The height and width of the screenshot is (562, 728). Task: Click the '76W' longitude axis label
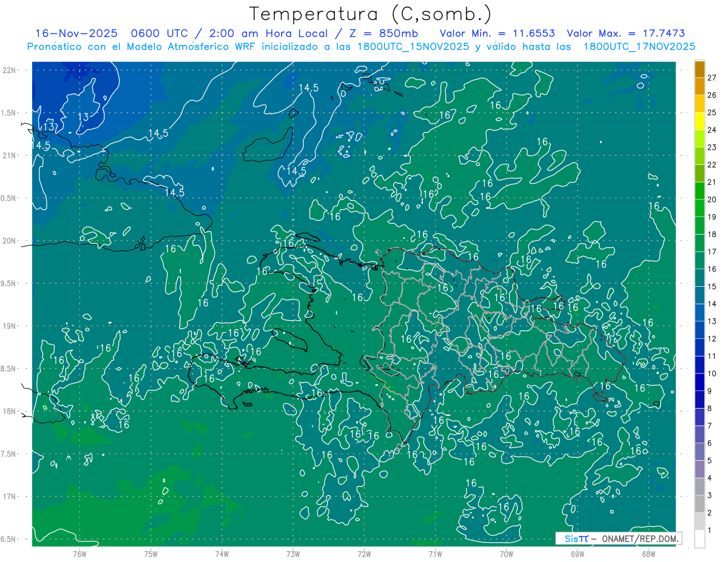(x=79, y=554)
